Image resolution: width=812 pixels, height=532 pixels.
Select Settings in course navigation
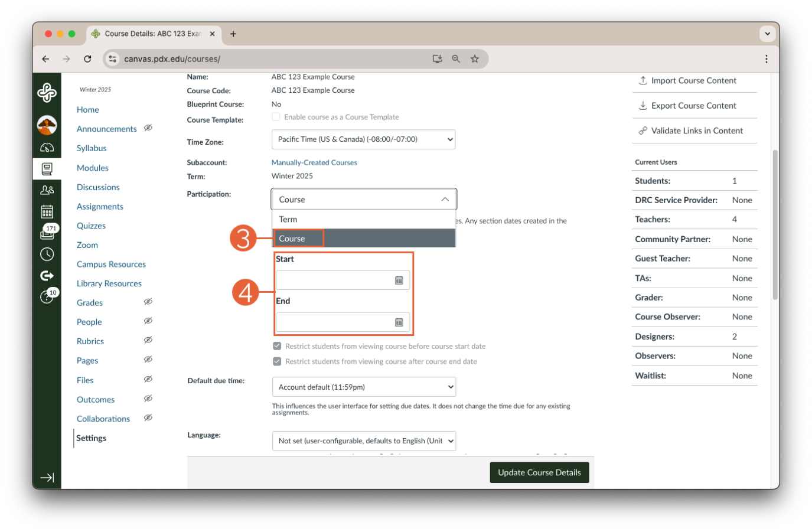(91, 438)
